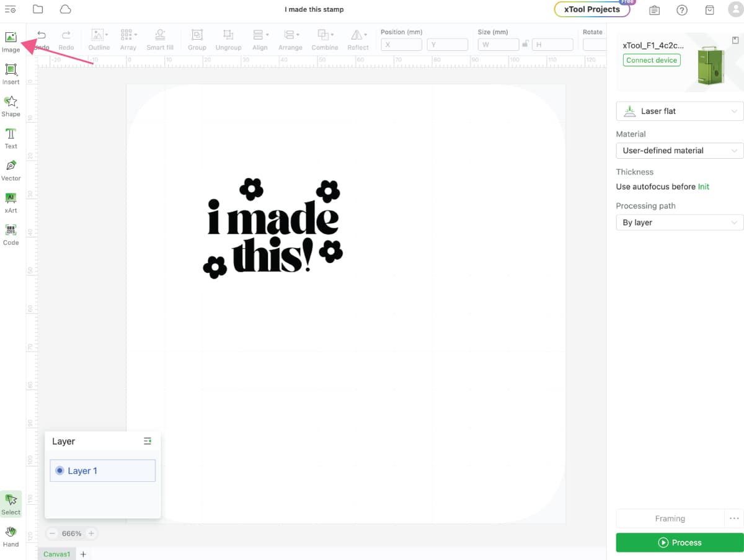Click the Connect device button
744x560 pixels.
(x=652, y=60)
